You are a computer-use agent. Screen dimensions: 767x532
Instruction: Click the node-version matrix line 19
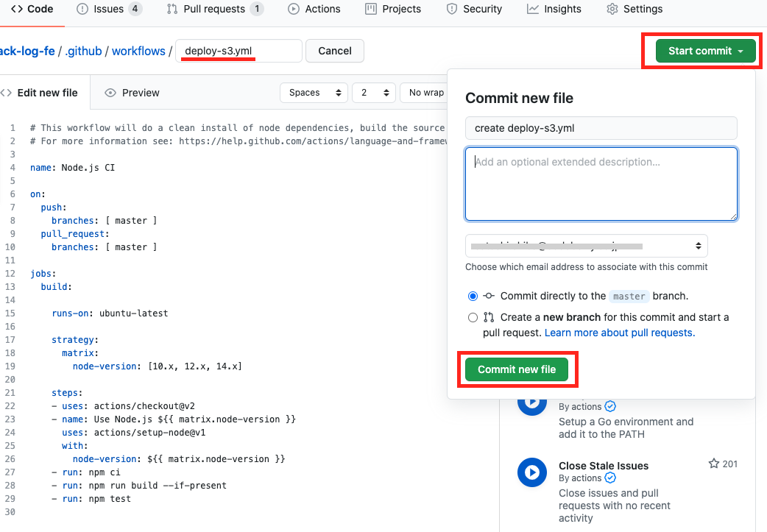pyautogui.click(x=157, y=366)
